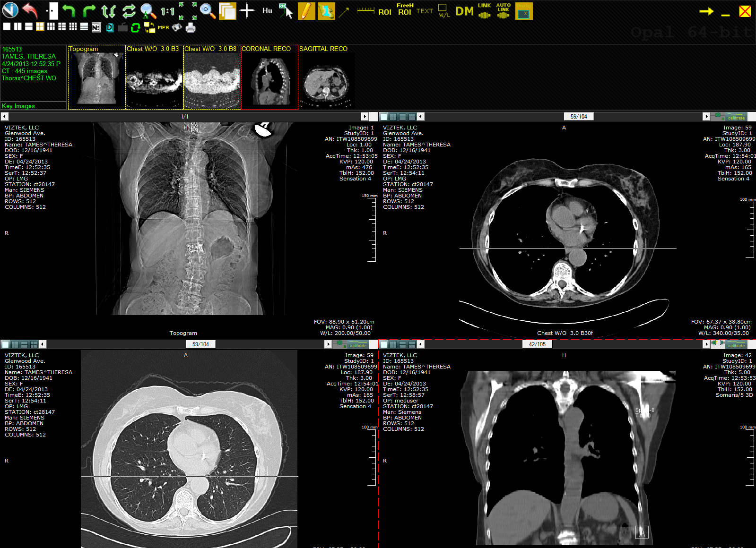Click the 59/104 slice slider of lung window view
The height and width of the screenshot is (548, 756).
pos(200,344)
